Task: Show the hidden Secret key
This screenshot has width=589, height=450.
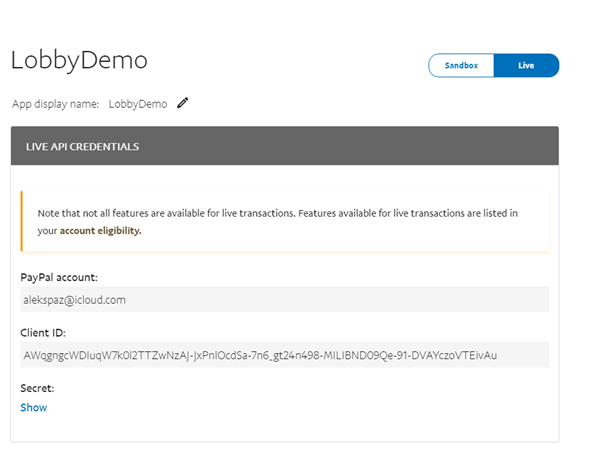Action: pyautogui.click(x=33, y=408)
